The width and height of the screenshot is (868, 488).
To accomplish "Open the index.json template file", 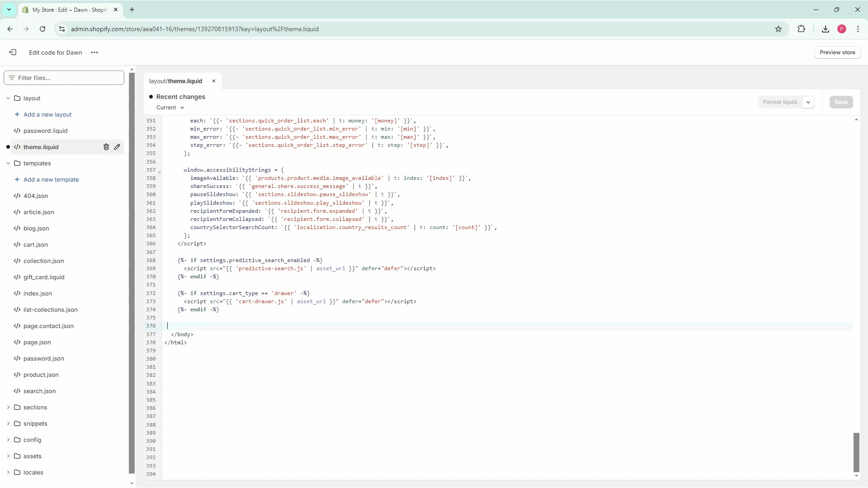I will 38,294.
